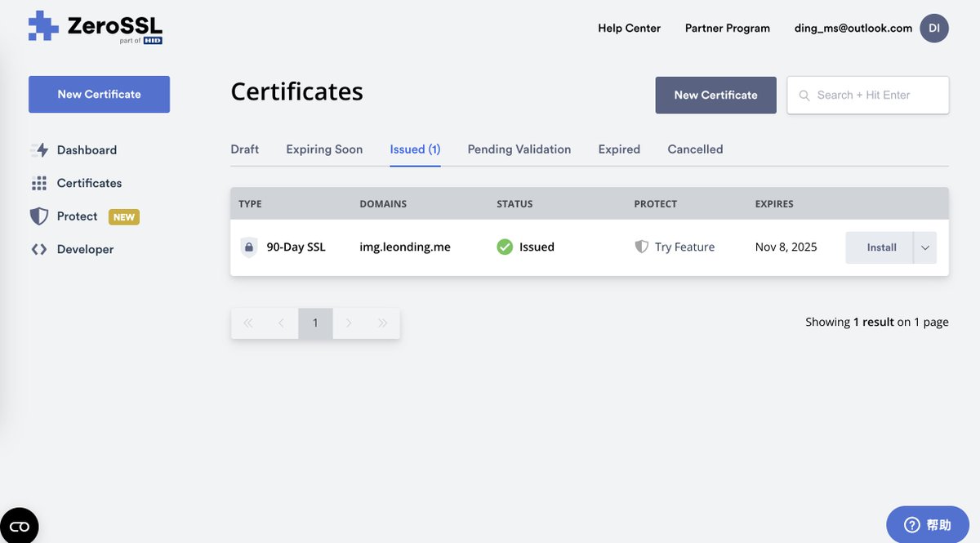
Task: Click the STATUS column header
Action: click(x=514, y=203)
